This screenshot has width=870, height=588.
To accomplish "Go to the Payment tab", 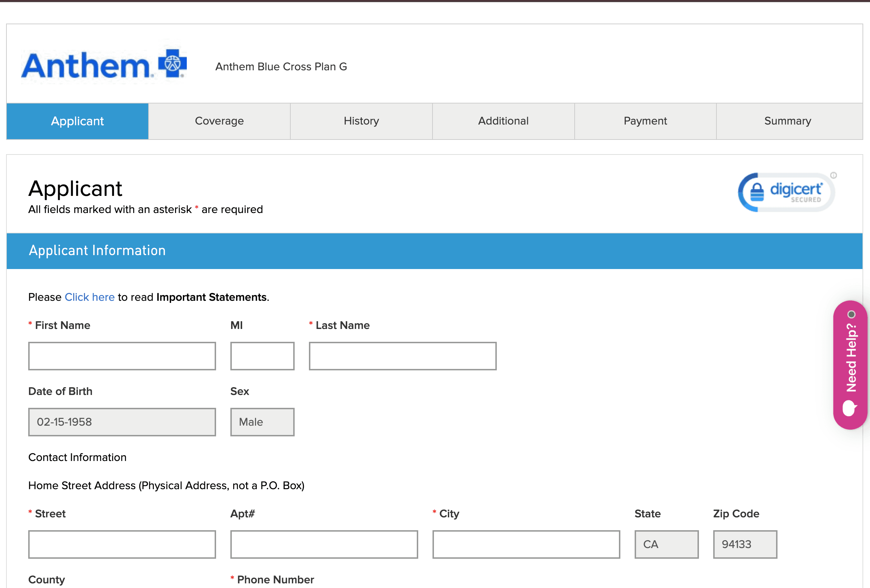I will tap(645, 121).
